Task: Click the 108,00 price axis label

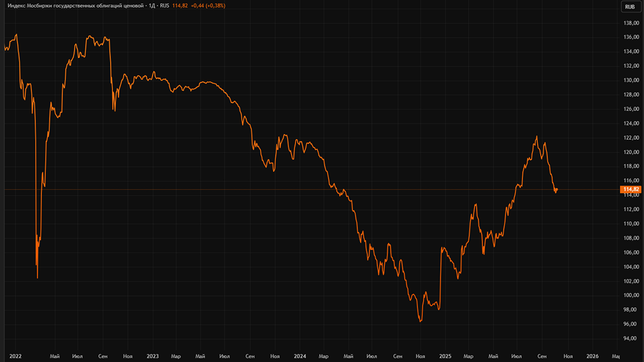Action: (631, 238)
